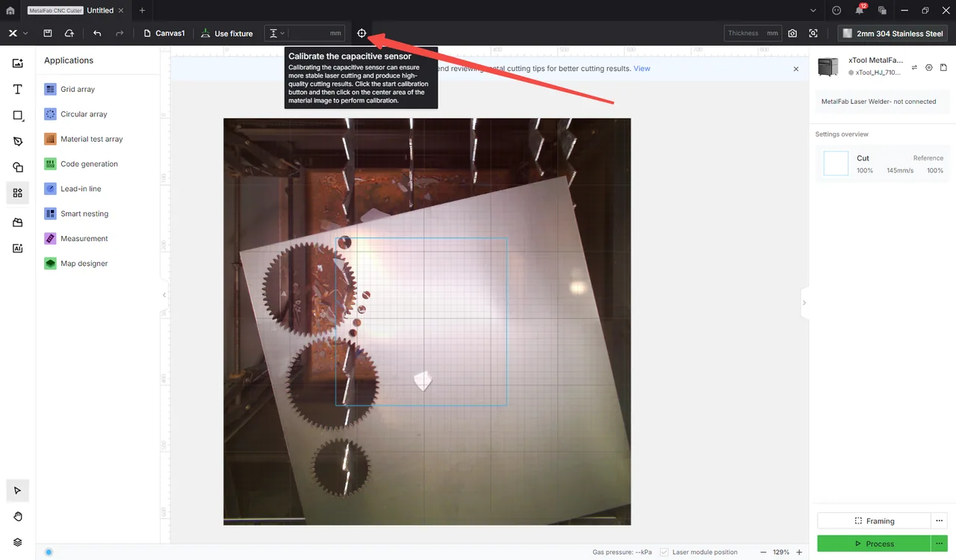Choose the hand pan tool
This screenshot has width=956, height=560.
18,517
